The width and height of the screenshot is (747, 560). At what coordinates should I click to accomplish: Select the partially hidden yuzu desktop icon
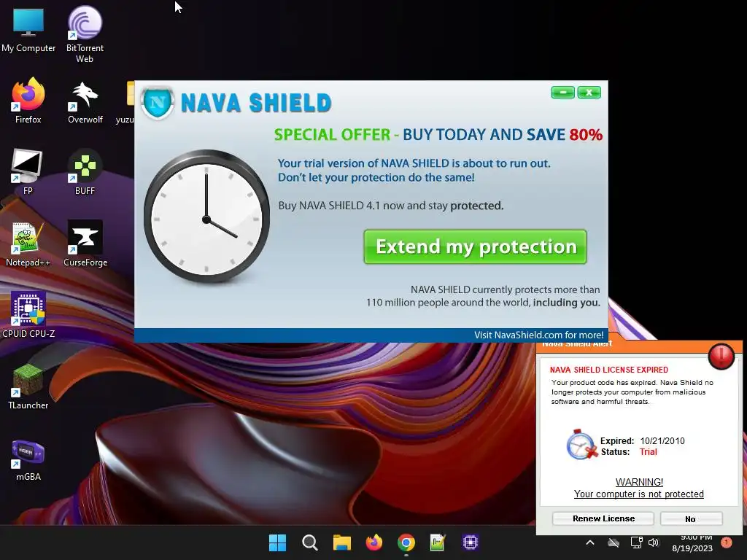125,102
